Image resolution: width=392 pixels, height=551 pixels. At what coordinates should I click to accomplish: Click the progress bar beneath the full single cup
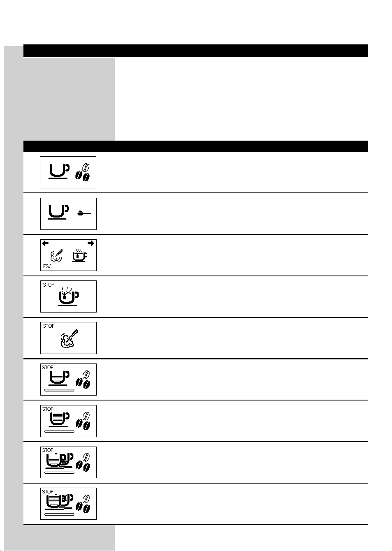(59, 431)
